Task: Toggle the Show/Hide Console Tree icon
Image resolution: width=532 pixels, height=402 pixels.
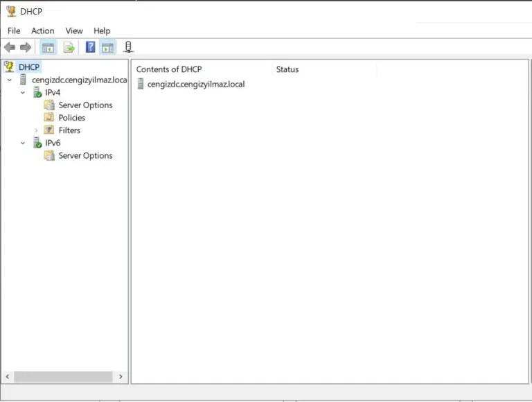Action: click(48, 47)
